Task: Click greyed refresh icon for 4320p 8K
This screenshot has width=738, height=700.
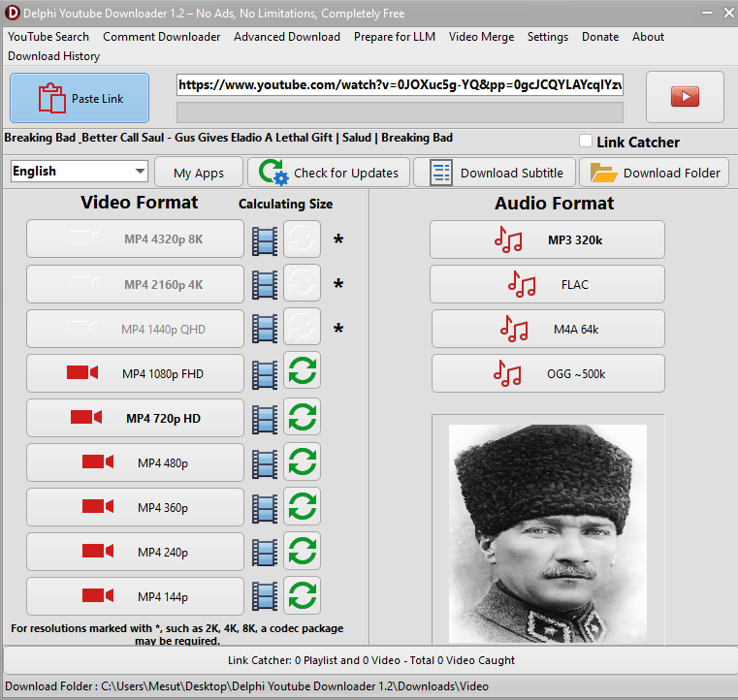Action: (x=303, y=239)
